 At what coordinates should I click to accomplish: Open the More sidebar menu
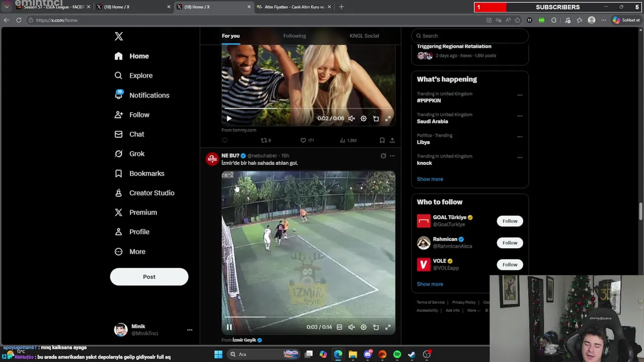[130, 251]
